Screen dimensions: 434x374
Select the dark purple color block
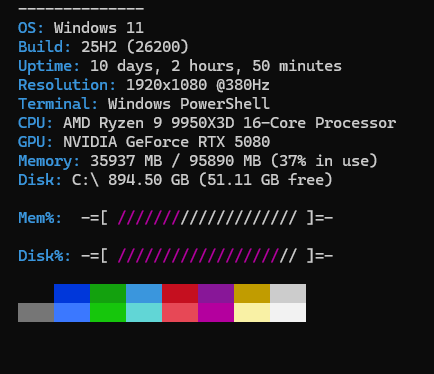(x=216, y=294)
